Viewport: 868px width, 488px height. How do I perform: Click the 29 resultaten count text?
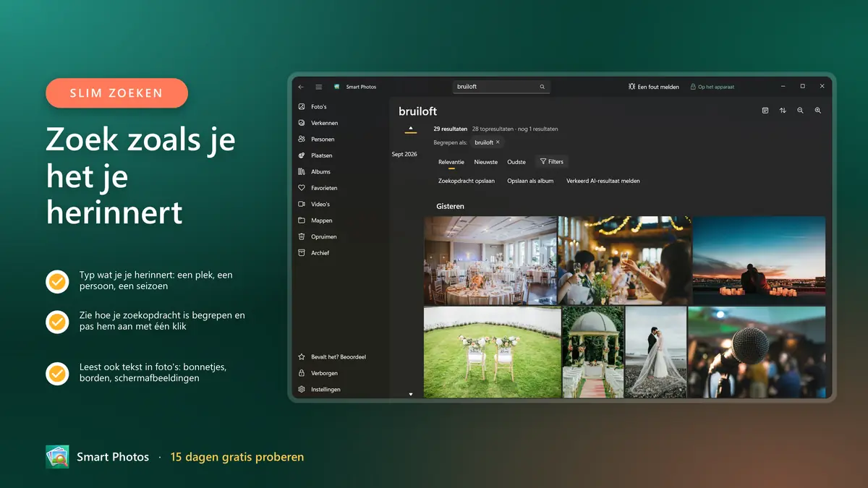pyautogui.click(x=451, y=129)
